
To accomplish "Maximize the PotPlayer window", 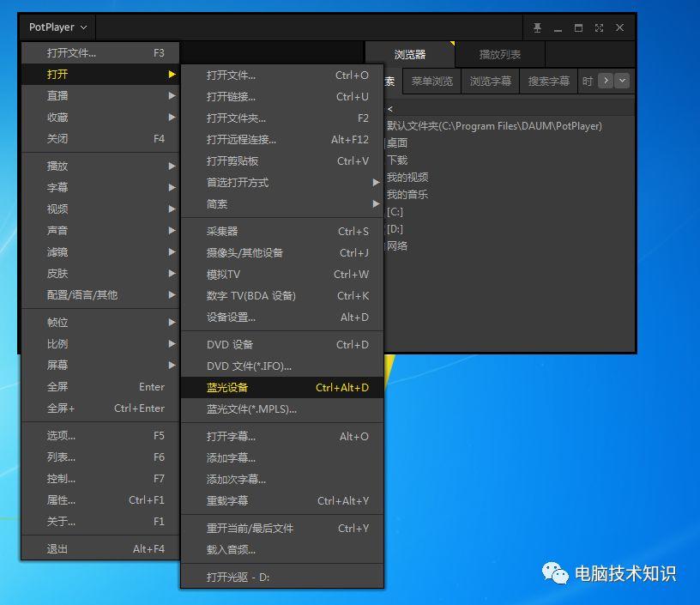I will coord(578,27).
